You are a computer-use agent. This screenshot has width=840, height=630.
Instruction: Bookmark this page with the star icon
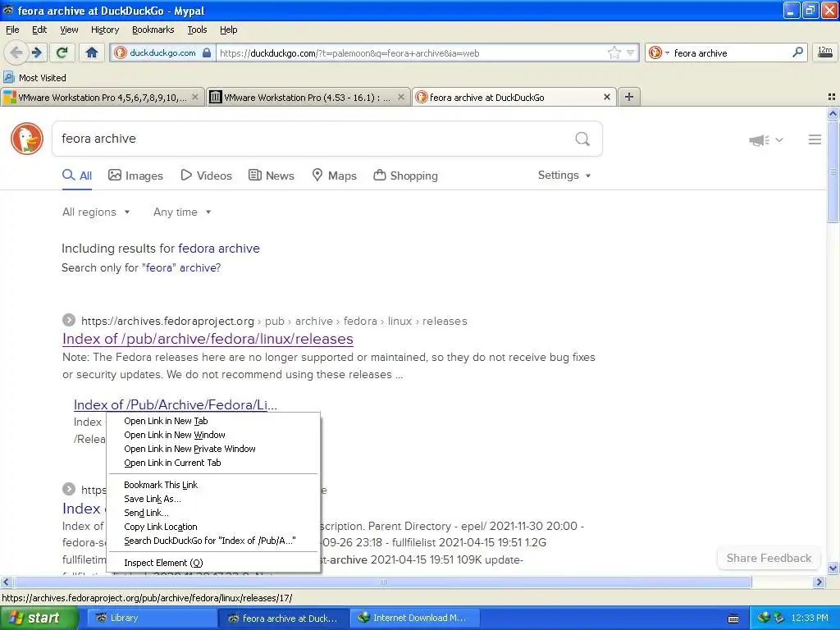click(614, 52)
